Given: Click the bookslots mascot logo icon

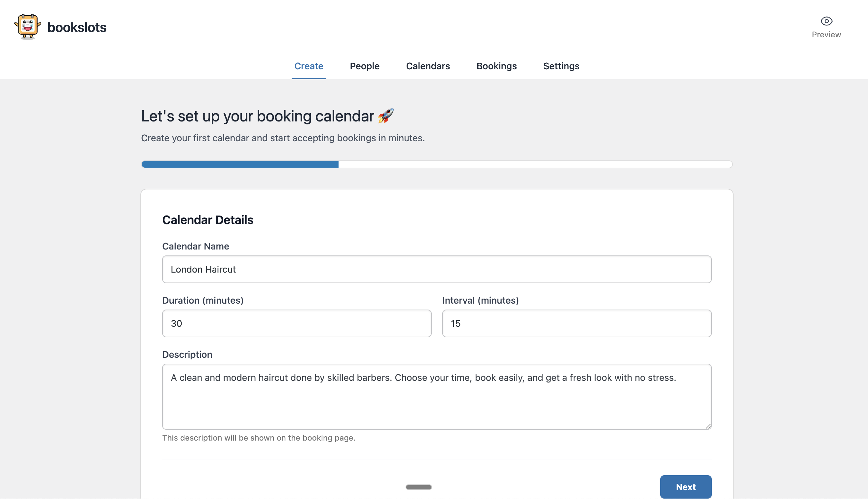Looking at the screenshot, I should (x=27, y=27).
